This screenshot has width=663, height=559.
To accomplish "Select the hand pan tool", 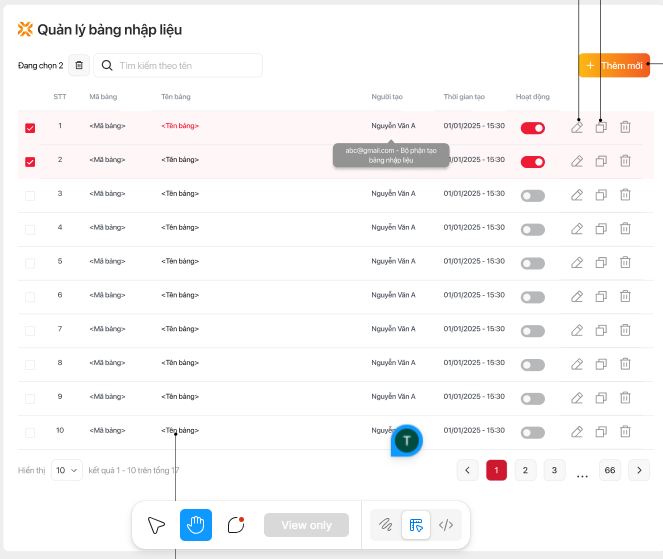I will pyautogui.click(x=196, y=525).
